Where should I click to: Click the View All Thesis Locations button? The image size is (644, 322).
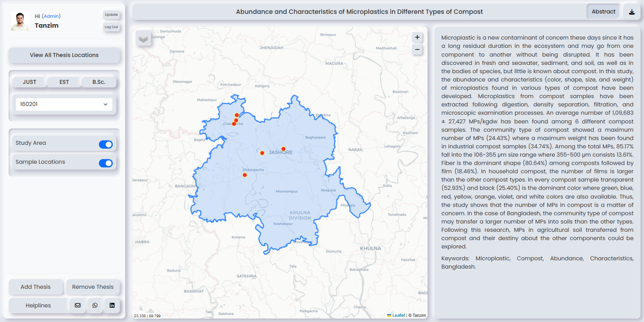click(x=64, y=55)
